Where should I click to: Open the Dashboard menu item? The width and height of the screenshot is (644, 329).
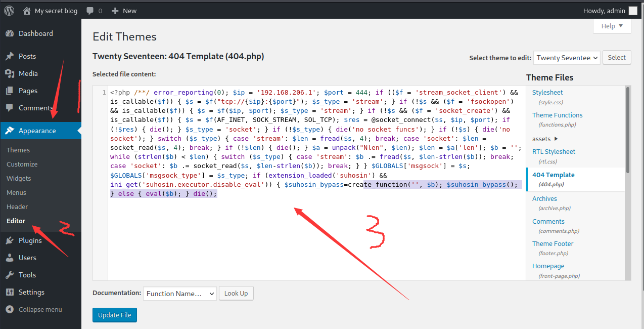pyautogui.click(x=40, y=33)
